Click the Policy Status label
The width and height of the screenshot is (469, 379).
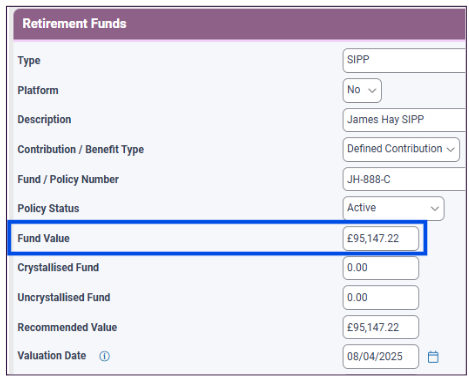48,208
